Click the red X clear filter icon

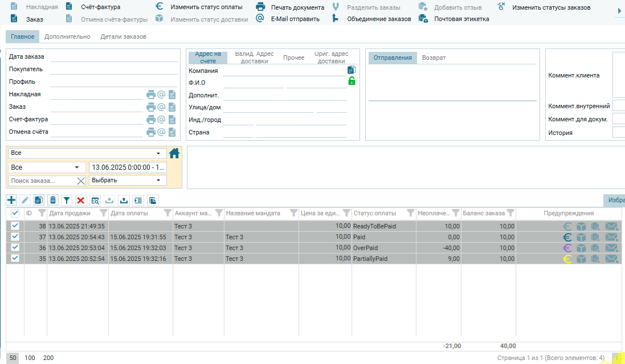81,200
